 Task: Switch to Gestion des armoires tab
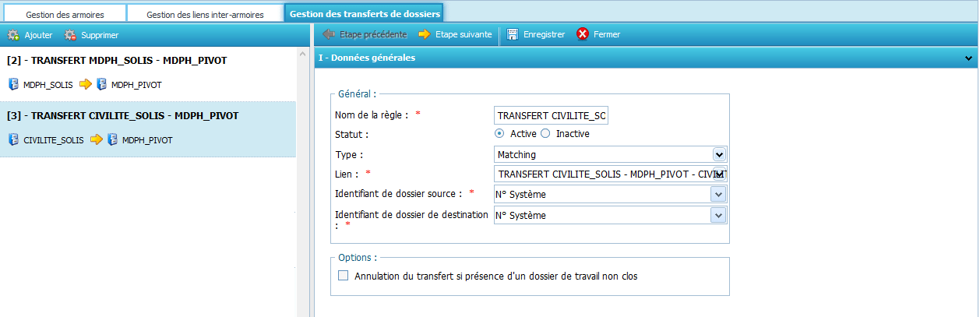(64, 14)
